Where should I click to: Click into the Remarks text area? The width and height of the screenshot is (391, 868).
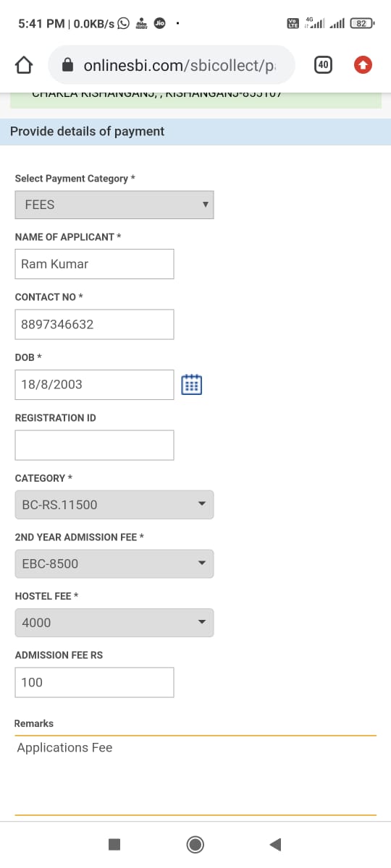195,775
